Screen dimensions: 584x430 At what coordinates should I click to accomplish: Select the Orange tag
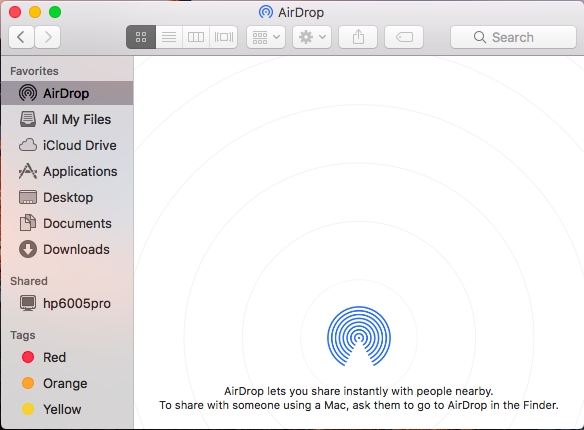[67, 383]
